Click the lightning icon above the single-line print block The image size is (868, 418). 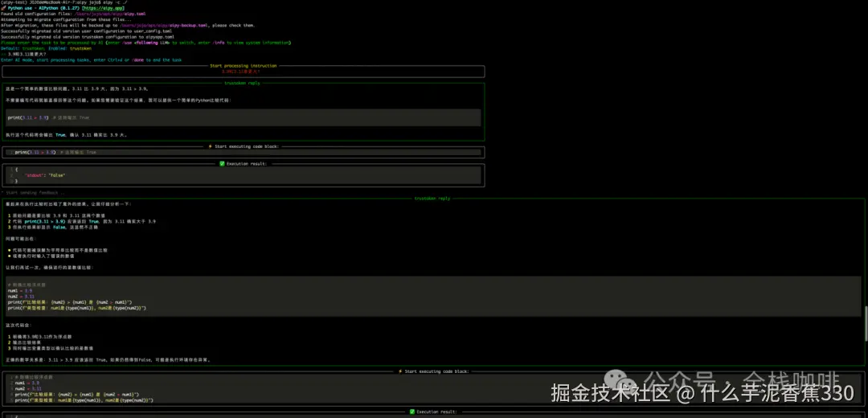210,147
